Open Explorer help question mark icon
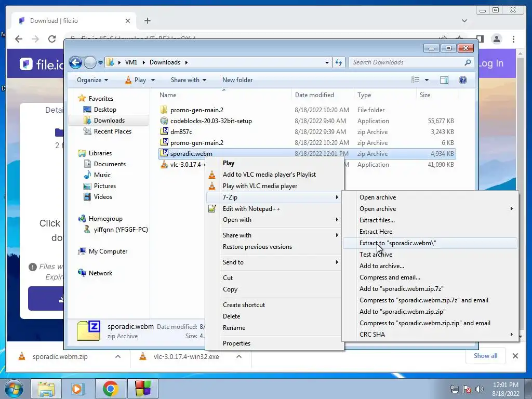The height and width of the screenshot is (399, 532). [x=462, y=80]
